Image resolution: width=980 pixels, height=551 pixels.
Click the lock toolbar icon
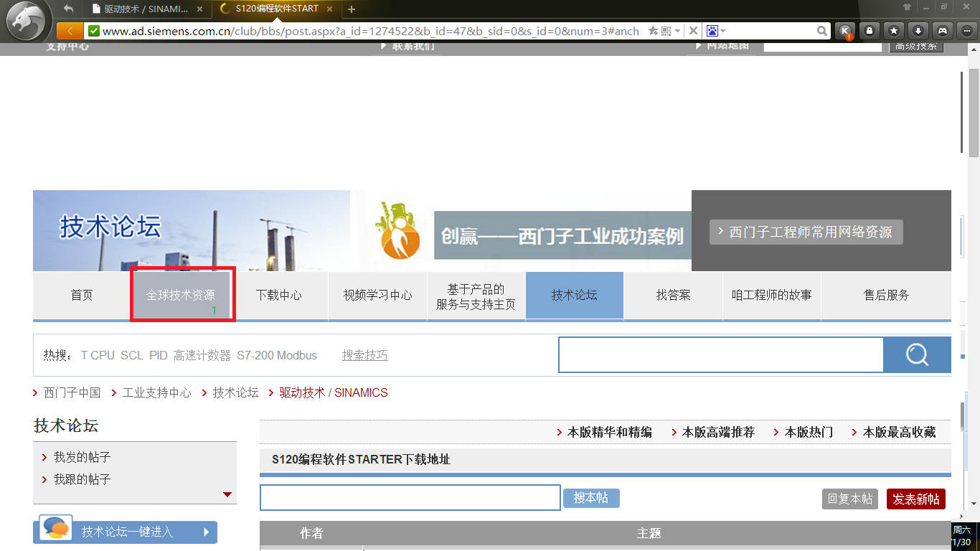[x=870, y=31]
